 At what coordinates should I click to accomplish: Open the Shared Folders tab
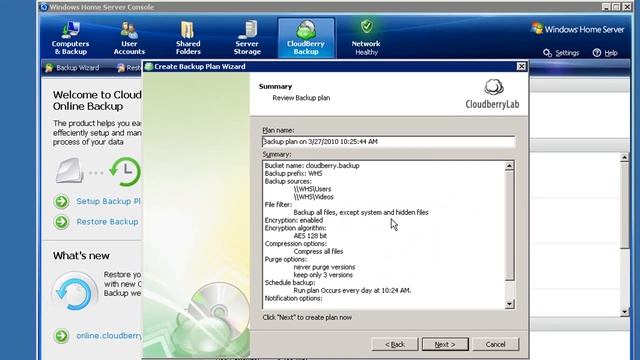188,38
